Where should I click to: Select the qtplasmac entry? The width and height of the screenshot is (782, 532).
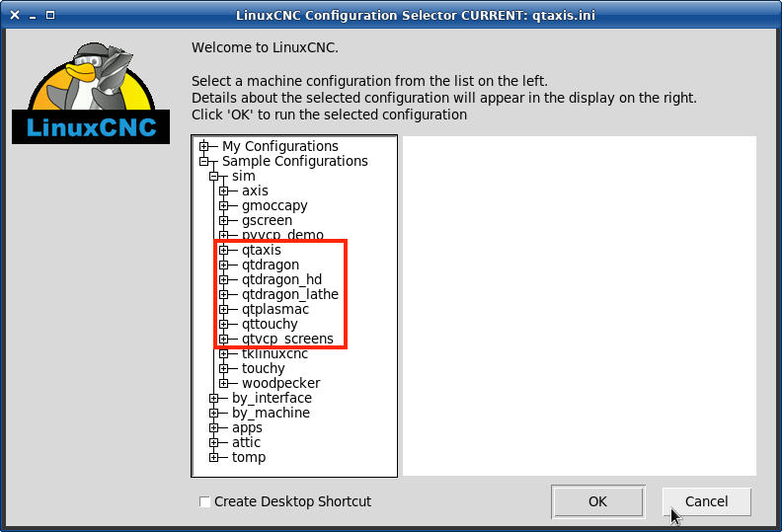[x=275, y=309]
